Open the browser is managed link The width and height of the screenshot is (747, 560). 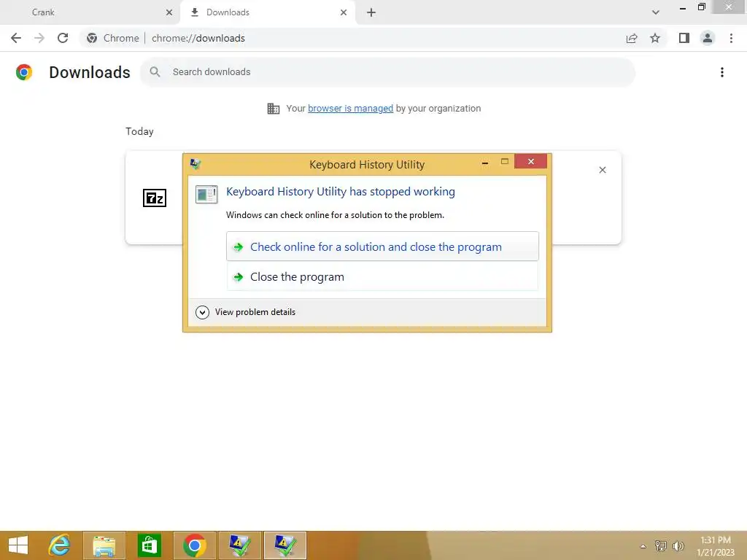[350, 109]
